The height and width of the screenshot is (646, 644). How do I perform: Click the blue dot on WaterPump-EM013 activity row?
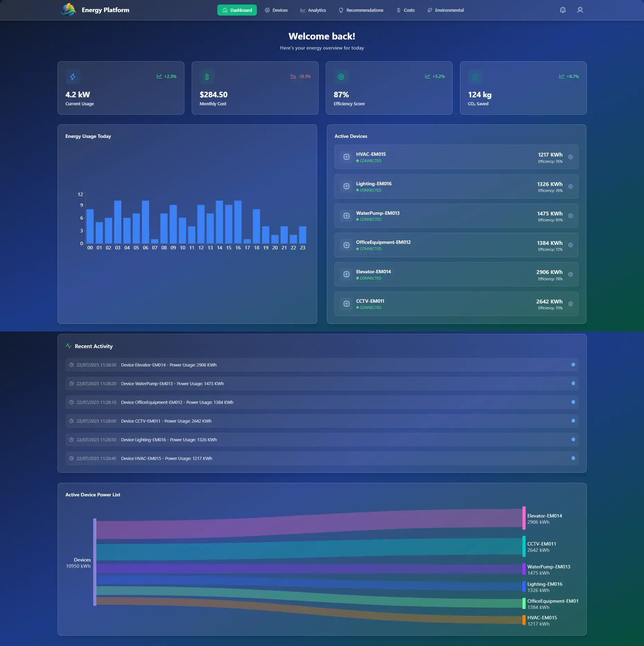573,383
